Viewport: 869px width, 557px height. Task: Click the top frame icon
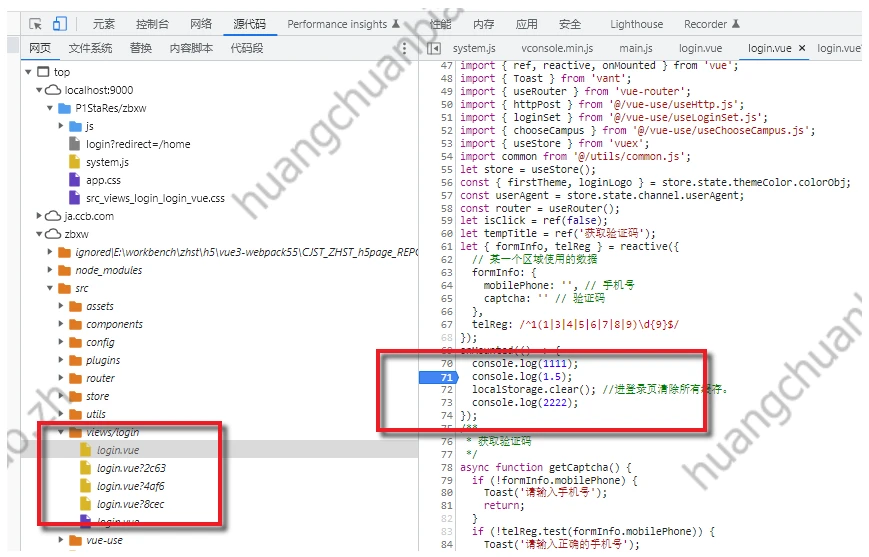43,71
